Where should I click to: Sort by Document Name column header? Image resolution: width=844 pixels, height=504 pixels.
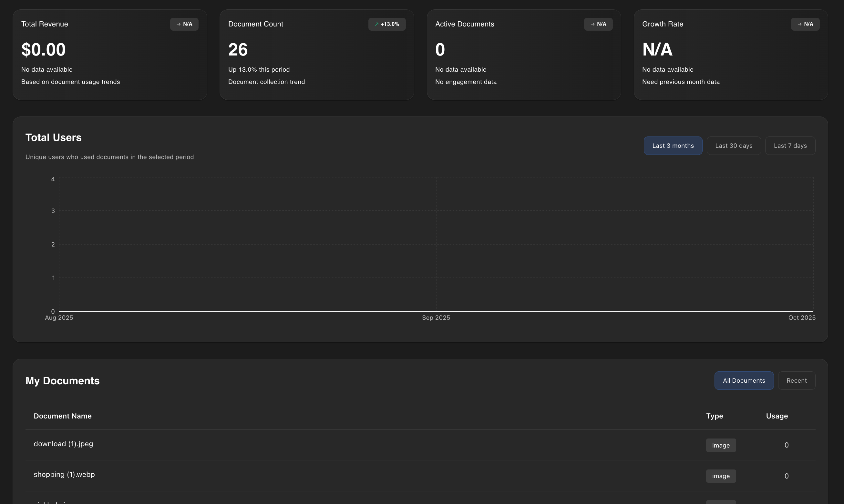[63, 416]
